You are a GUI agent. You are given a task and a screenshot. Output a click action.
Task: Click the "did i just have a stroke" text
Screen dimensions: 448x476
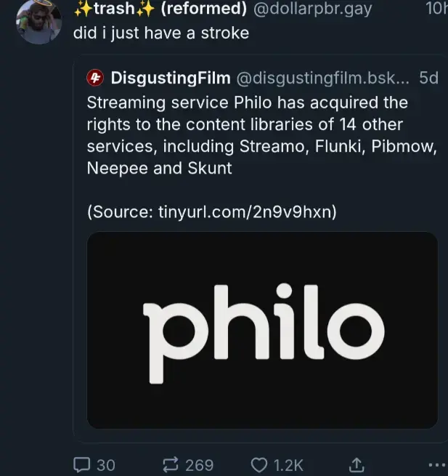(160, 33)
